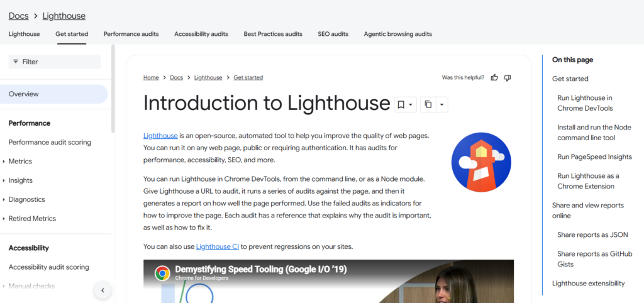Jump to Run PageSpeed Insights section

click(x=594, y=157)
